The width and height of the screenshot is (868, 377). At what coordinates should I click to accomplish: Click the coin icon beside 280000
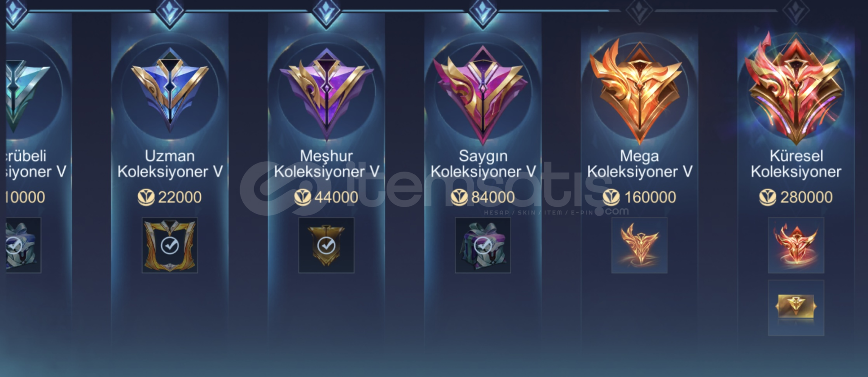768,197
